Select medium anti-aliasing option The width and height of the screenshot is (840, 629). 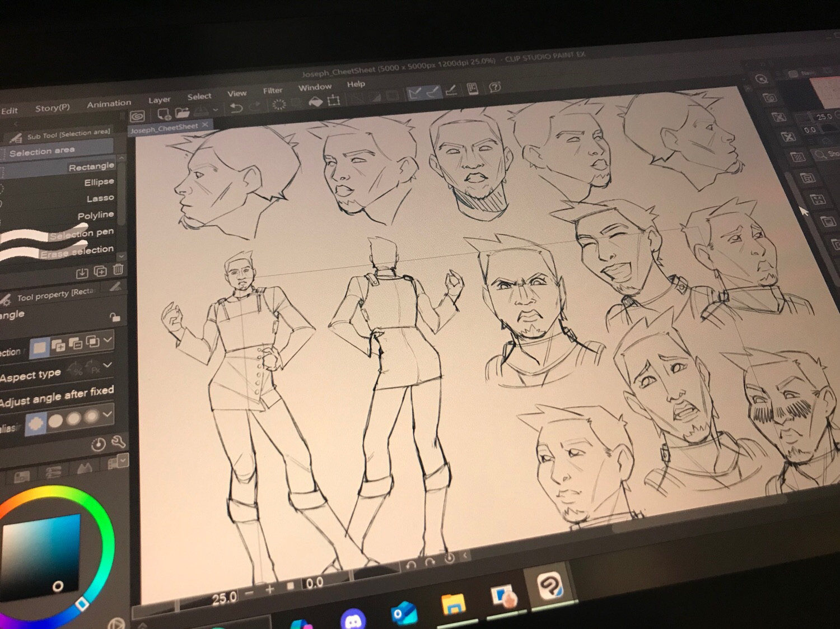(73, 418)
